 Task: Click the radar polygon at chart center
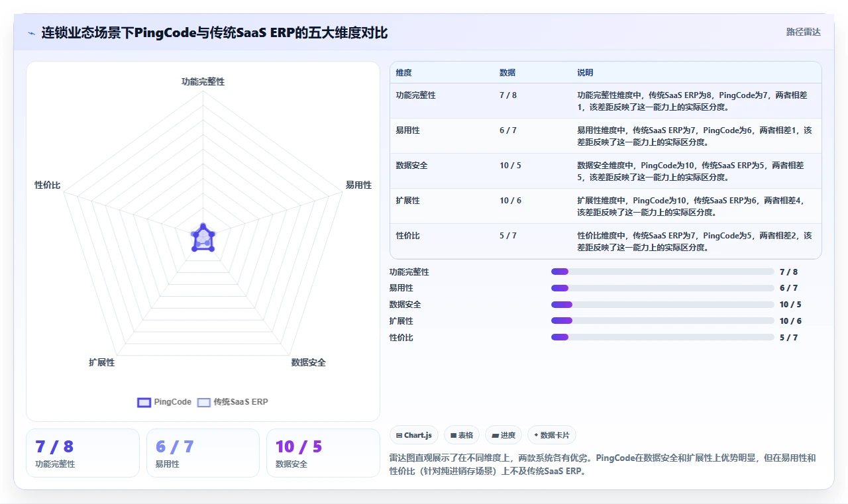[x=203, y=238]
